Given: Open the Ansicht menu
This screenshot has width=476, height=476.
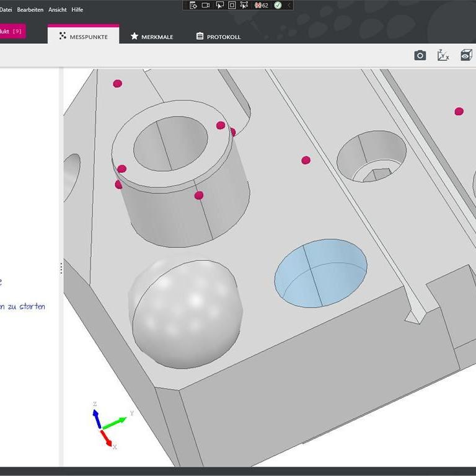Looking at the screenshot, I should click(x=58, y=9).
